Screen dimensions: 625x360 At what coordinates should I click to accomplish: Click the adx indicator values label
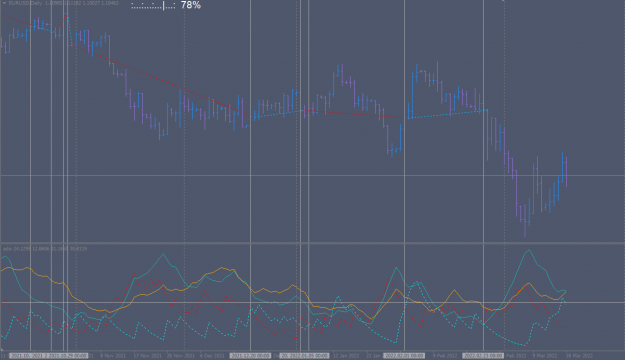coord(45,249)
